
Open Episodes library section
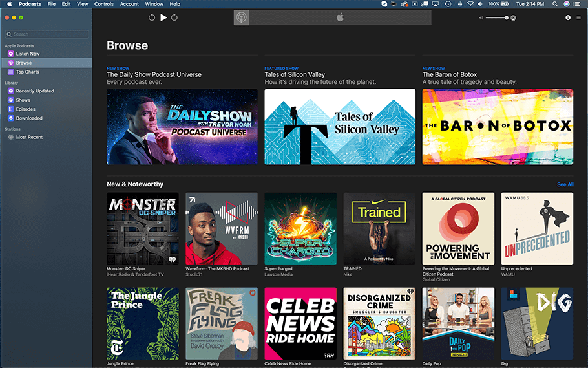point(47,109)
